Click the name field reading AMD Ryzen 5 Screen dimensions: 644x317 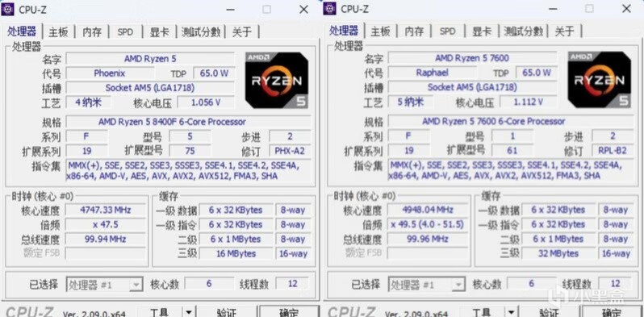[x=150, y=59]
